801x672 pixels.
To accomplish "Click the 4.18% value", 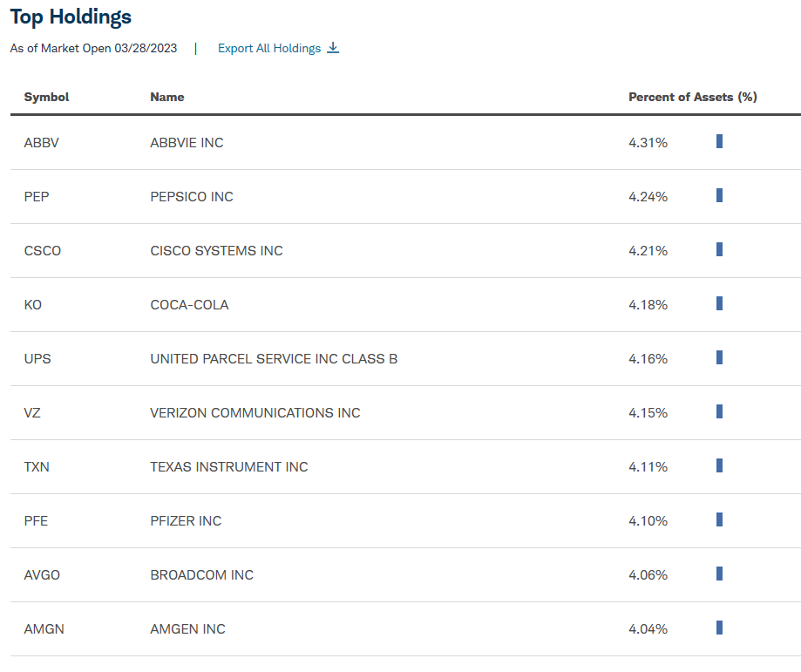I will click(648, 305).
